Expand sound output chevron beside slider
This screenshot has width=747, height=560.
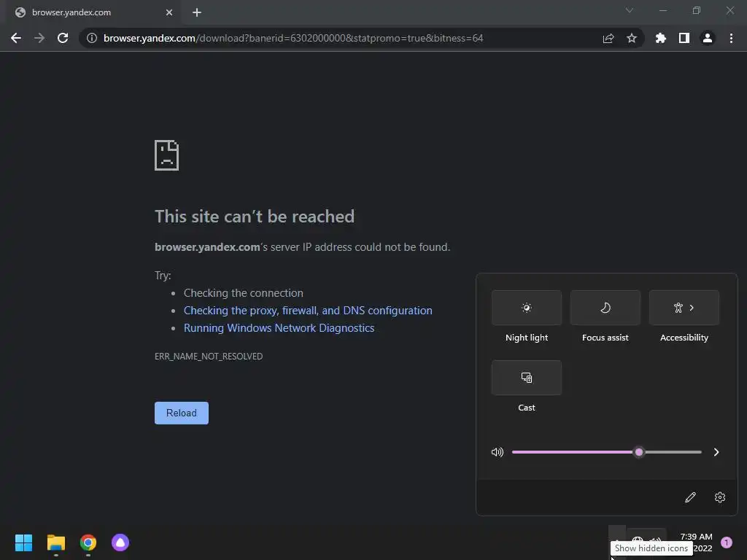tap(716, 452)
